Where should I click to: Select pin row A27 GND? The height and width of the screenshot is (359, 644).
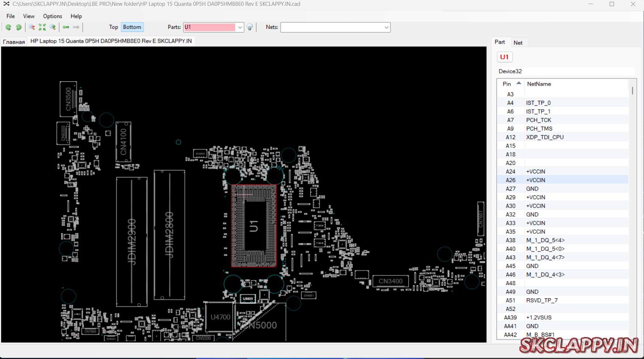(563, 189)
